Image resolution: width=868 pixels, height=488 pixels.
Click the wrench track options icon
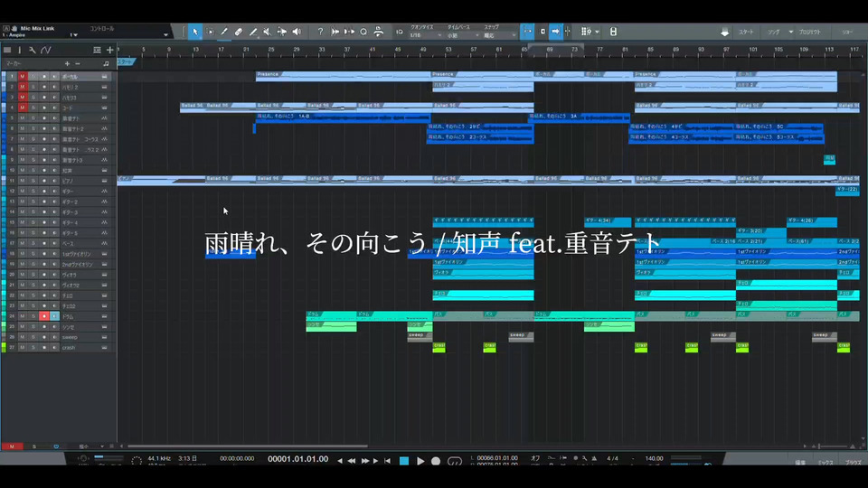pyautogui.click(x=33, y=50)
